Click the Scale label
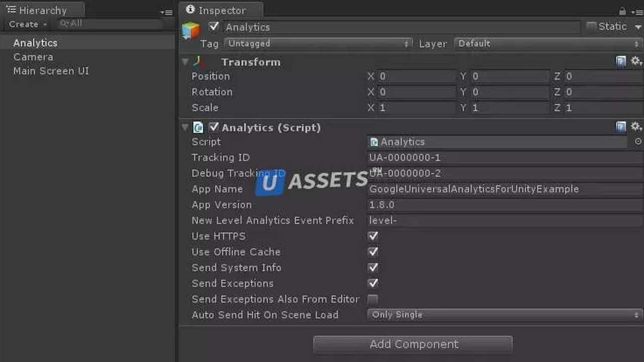 (205, 108)
